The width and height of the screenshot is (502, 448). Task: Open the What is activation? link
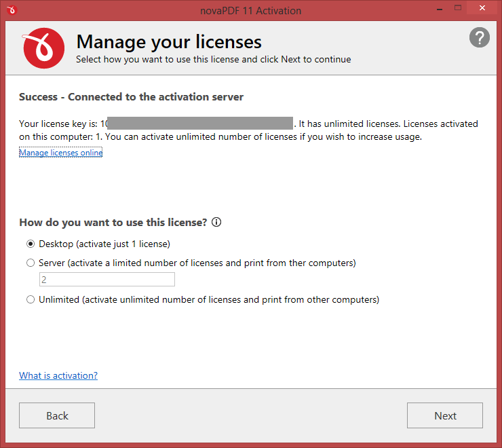click(58, 375)
